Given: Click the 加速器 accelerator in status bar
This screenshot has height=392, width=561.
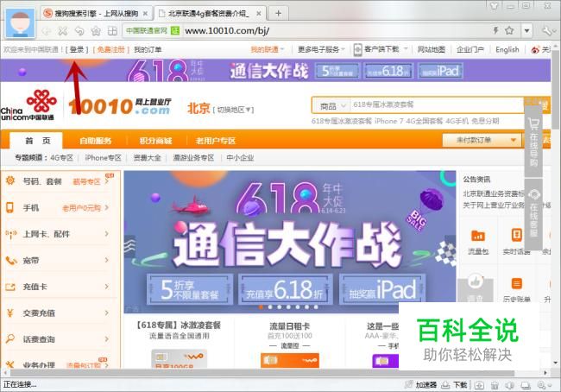Looking at the screenshot, I should coord(421,385).
